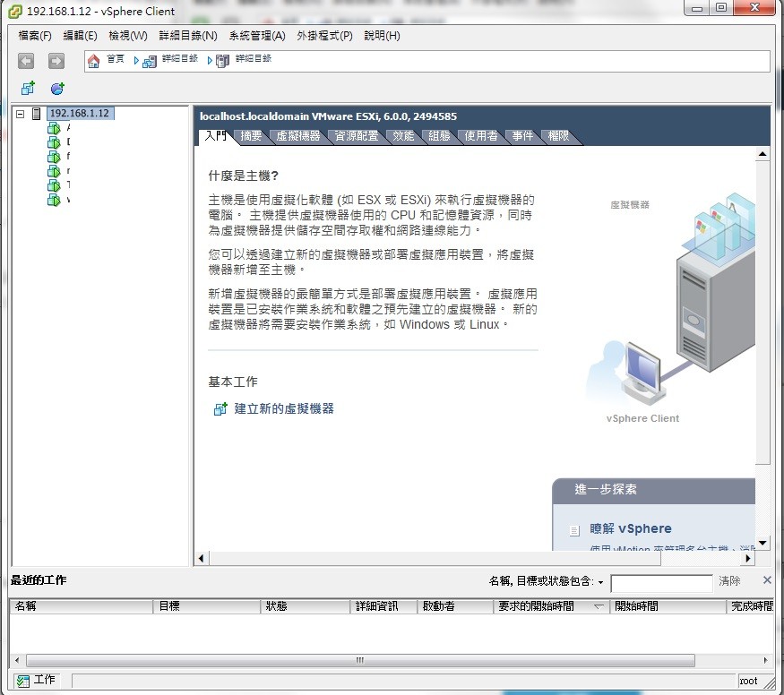Viewport: 784px width, 695px height.
Task: Switch to the 組態 tab
Action: click(439, 136)
